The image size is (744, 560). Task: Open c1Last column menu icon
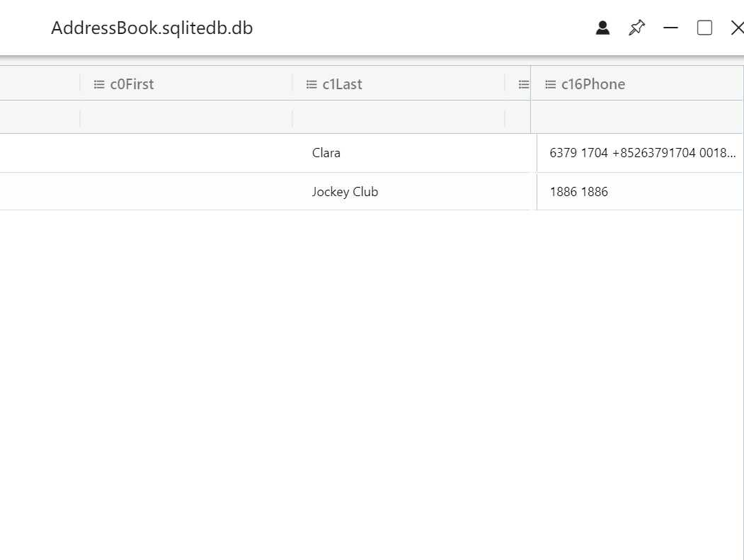[x=311, y=84]
